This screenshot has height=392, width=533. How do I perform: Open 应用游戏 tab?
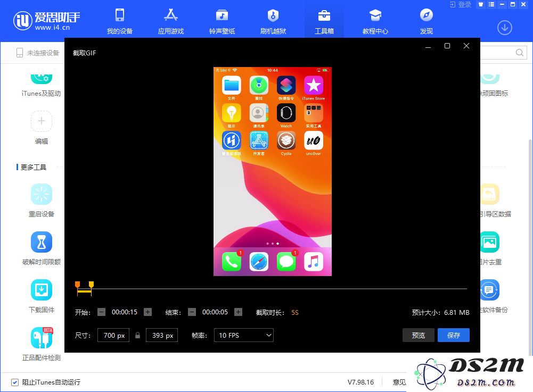coord(170,21)
